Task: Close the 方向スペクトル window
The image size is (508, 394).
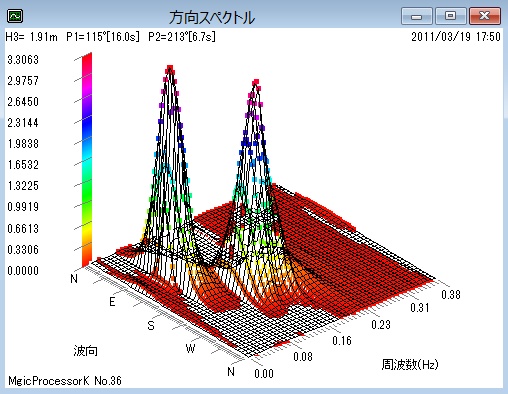Action: (485, 16)
